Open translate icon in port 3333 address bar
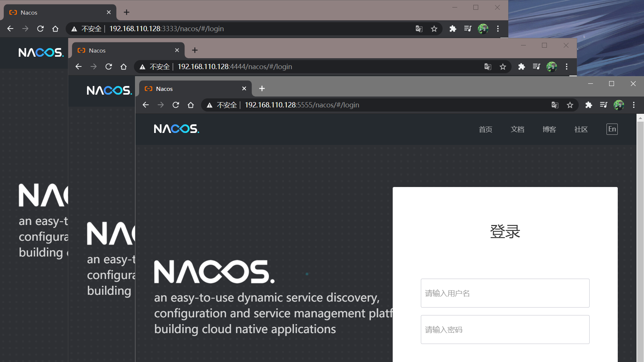The image size is (644, 362). [419, 29]
